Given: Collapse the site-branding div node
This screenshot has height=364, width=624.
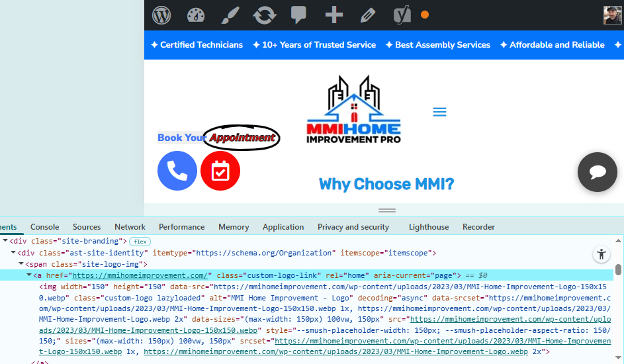Looking at the screenshot, I should tap(5, 241).
